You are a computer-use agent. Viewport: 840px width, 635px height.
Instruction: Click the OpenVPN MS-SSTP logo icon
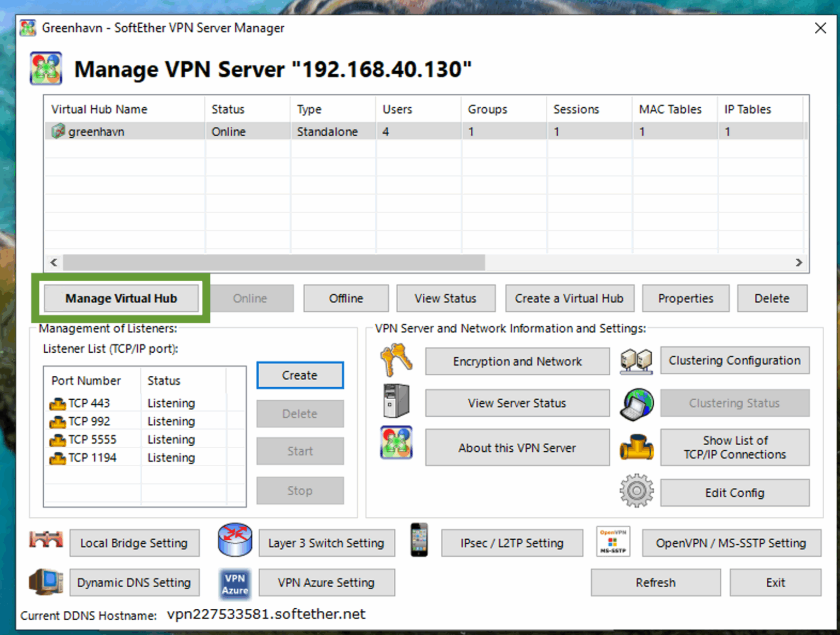point(612,541)
